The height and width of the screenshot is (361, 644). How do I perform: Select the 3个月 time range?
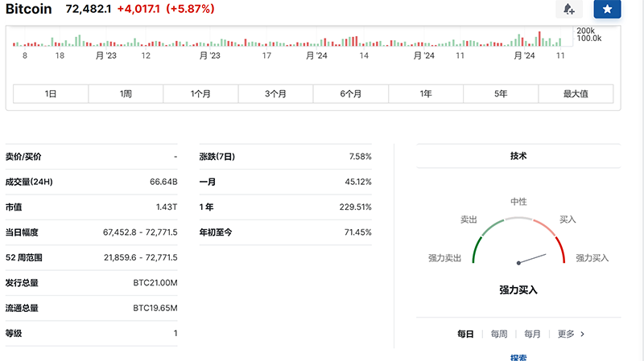tap(275, 94)
